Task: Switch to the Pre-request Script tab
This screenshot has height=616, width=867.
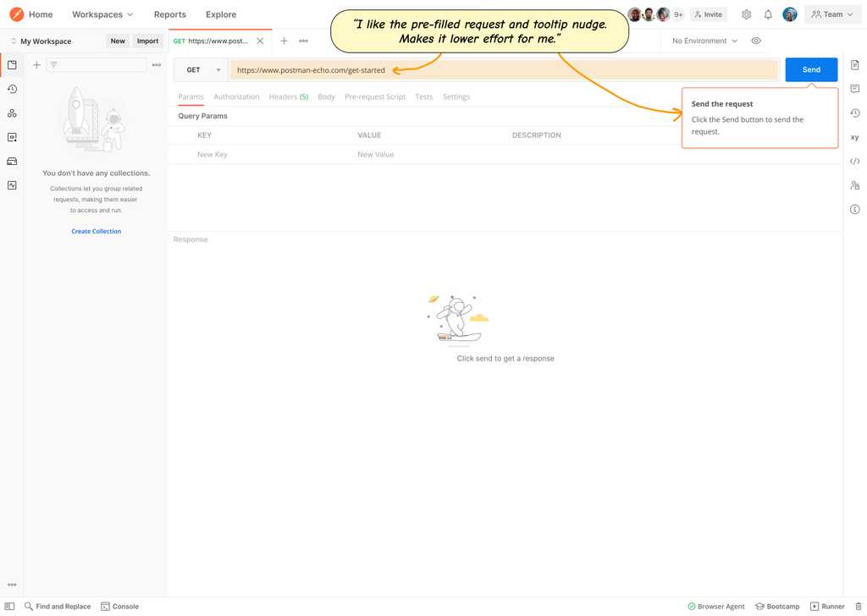Action: (375, 96)
